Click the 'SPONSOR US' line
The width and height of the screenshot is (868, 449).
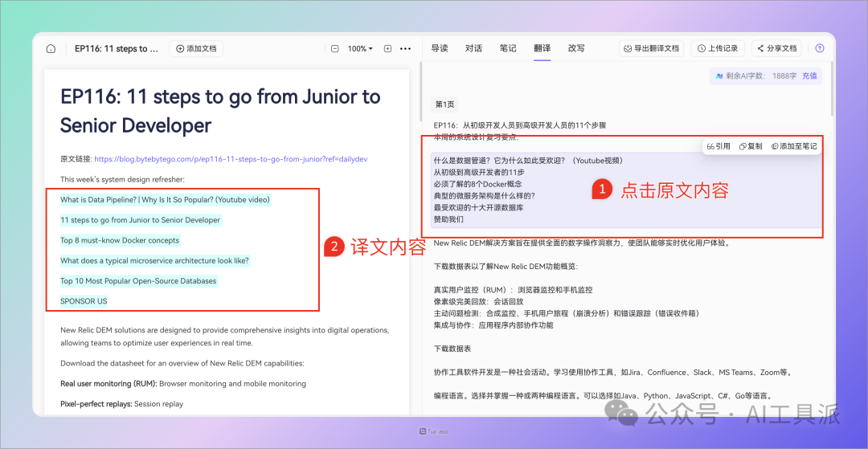84,301
